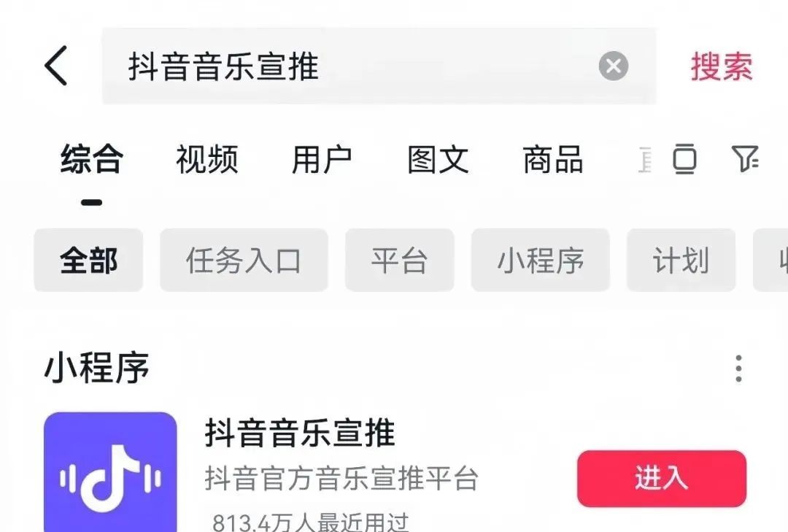788x532 pixels.
Task: Select the 任务入口 filter chip
Action: click(x=244, y=260)
